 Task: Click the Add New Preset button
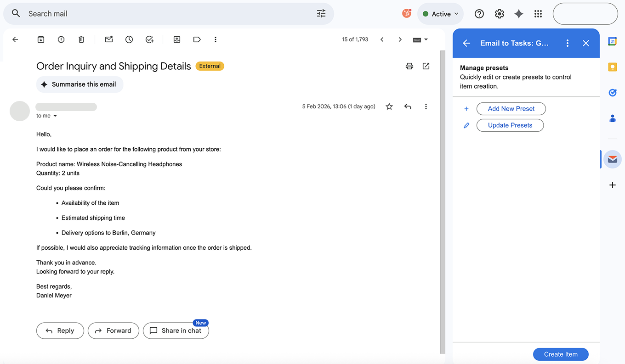pos(511,109)
